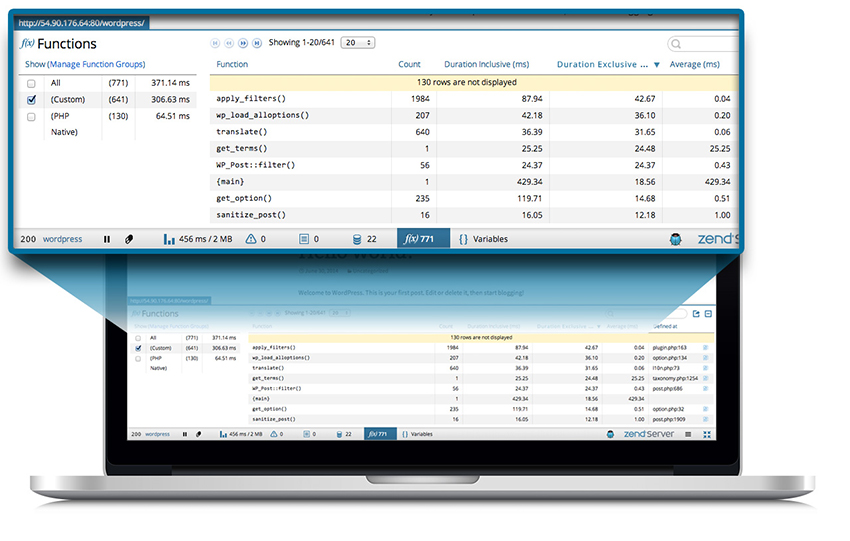Enable the All functions checkbox
Viewport: 850px width, 541px height.
[32, 83]
